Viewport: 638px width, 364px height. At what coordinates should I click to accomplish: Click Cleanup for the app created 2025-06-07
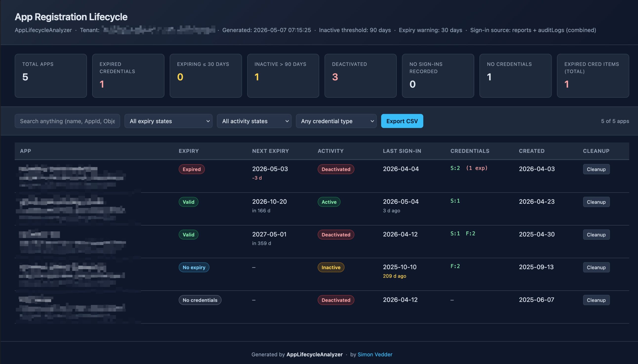pyautogui.click(x=596, y=300)
